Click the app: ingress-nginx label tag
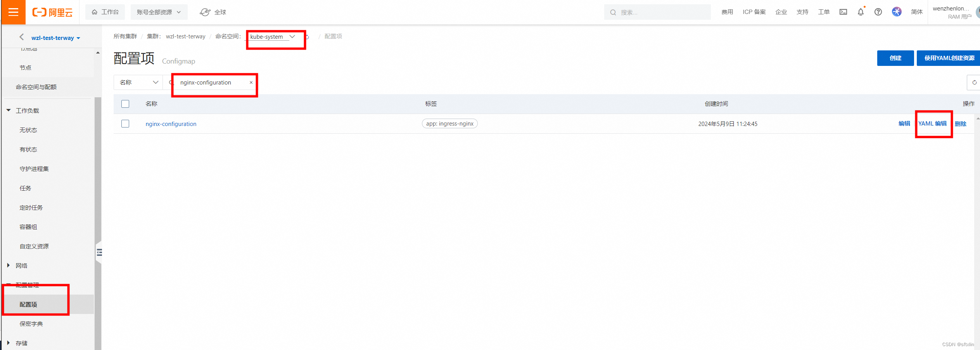 (449, 124)
